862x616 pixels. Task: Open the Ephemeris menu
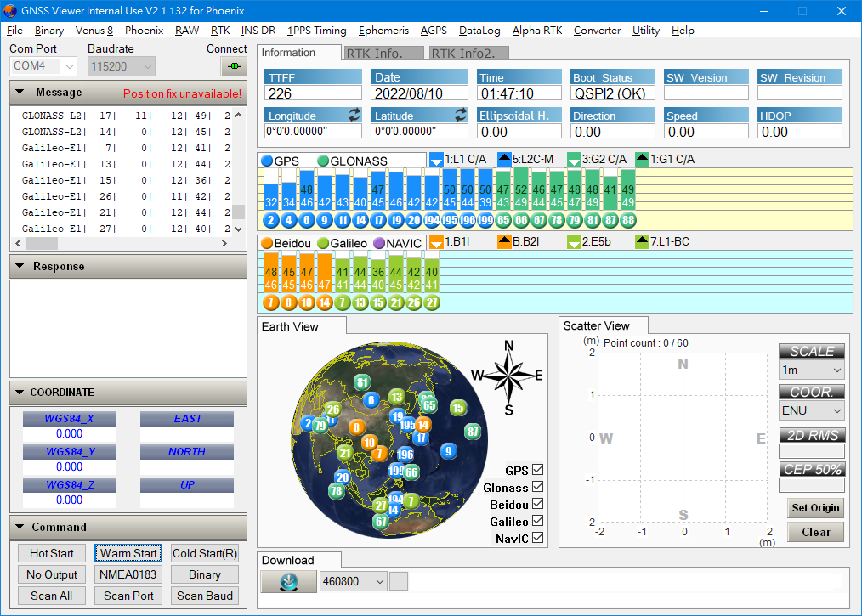point(383,31)
